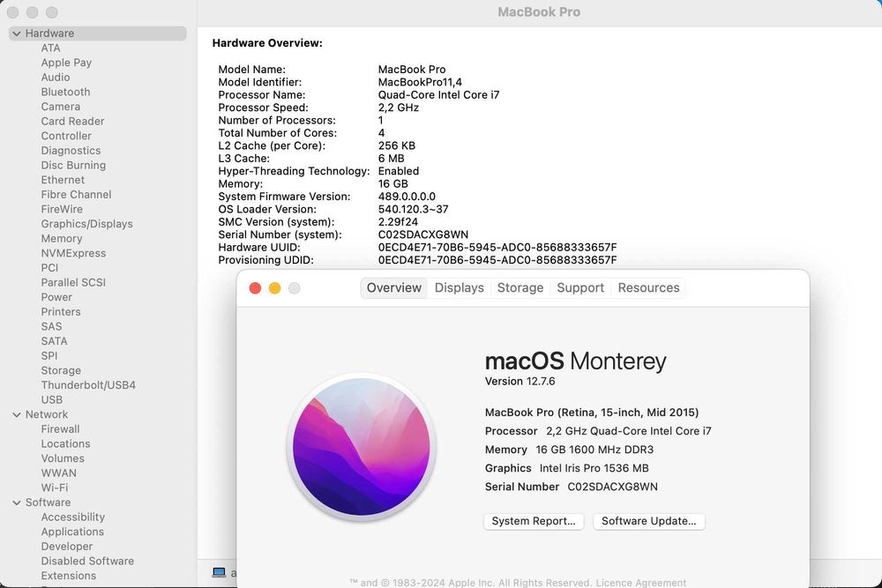The width and height of the screenshot is (882, 588).
Task: Collapse the Software section chevron
Action: pyautogui.click(x=17, y=502)
